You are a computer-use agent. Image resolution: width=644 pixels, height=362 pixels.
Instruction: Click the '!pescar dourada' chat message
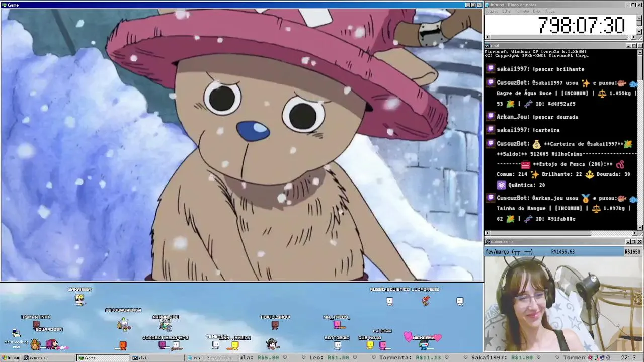556,117
